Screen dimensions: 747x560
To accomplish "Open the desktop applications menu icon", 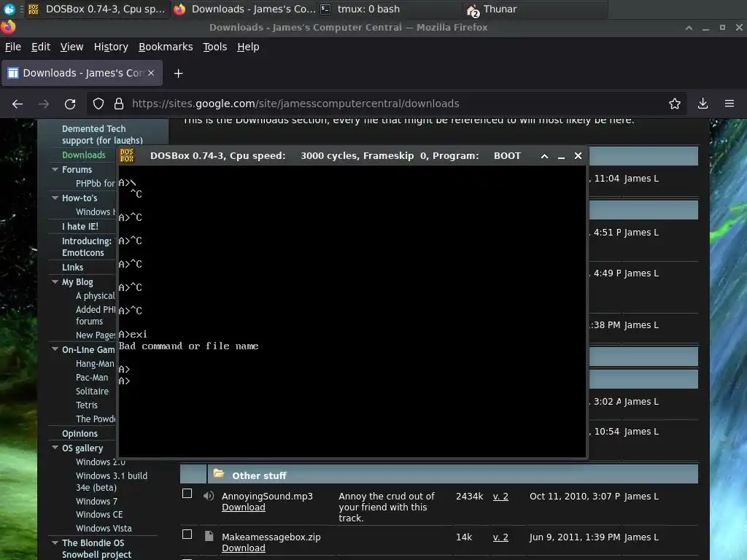I will 9,9.
